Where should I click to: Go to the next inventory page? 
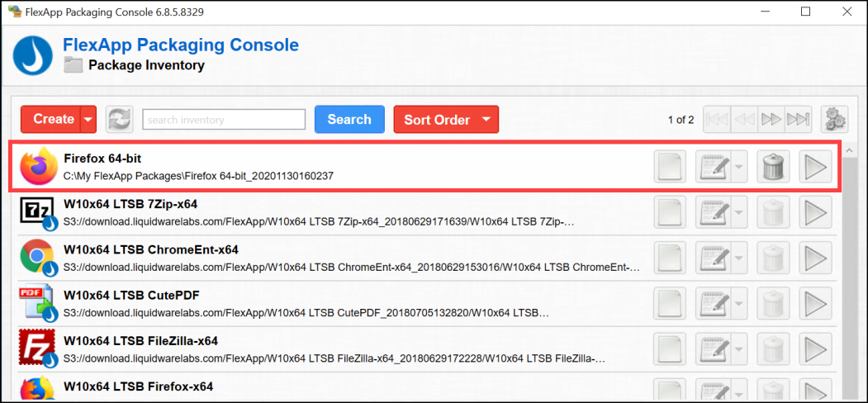click(771, 120)
